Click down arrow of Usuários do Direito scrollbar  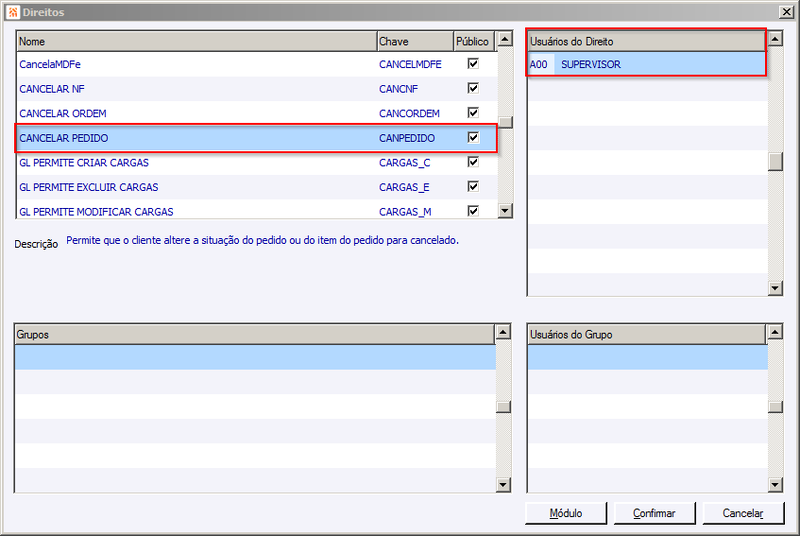(776, 288)
